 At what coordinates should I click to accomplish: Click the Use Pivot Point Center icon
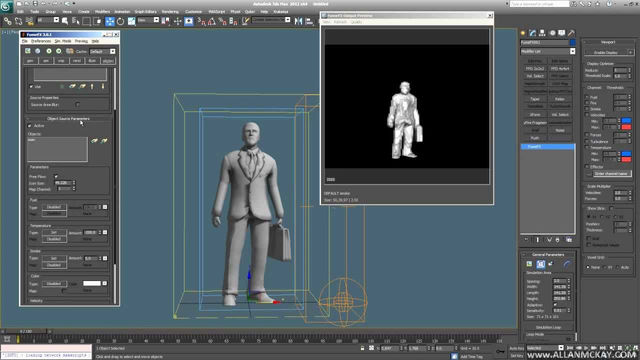click(166, 21)
